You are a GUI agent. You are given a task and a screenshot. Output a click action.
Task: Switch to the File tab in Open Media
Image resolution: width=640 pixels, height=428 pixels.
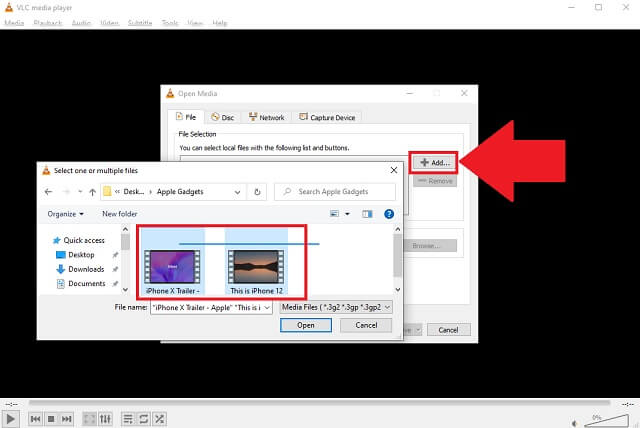coord(186,117)
